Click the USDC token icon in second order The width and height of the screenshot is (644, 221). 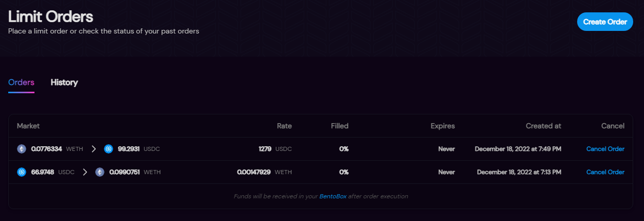(x=22, y=172)
